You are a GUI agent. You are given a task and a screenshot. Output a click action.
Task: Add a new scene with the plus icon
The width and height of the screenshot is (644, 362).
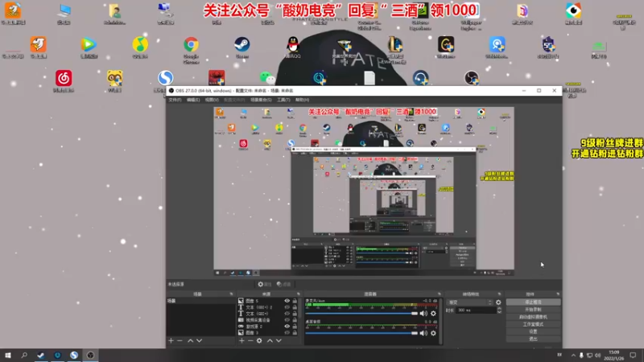click(x=171, y=340)
